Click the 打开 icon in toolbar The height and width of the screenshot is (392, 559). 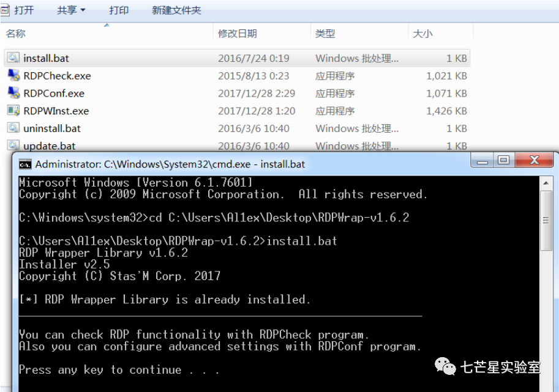click(5, 10)
